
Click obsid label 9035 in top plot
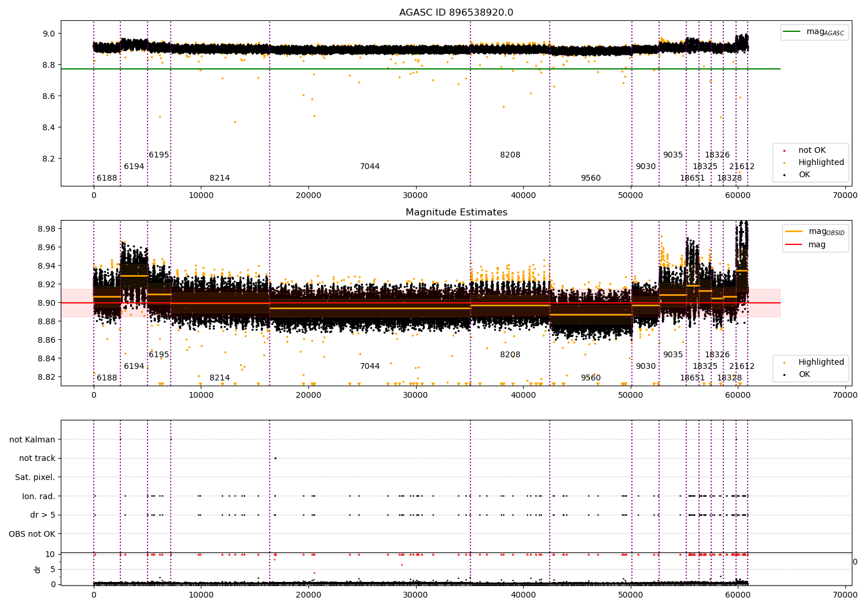[x=673, y=155]
